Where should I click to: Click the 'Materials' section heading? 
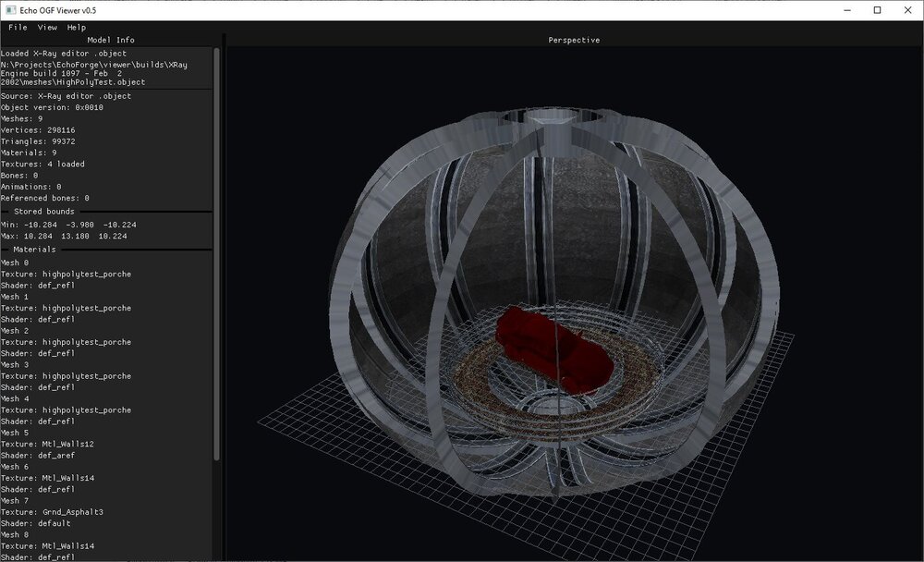pyautogui.click(x=35, y=250)
